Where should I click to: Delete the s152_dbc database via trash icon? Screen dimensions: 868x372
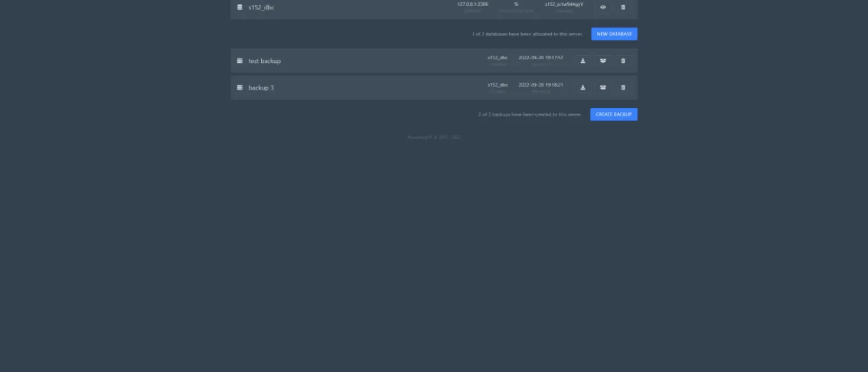coord(623,7)
